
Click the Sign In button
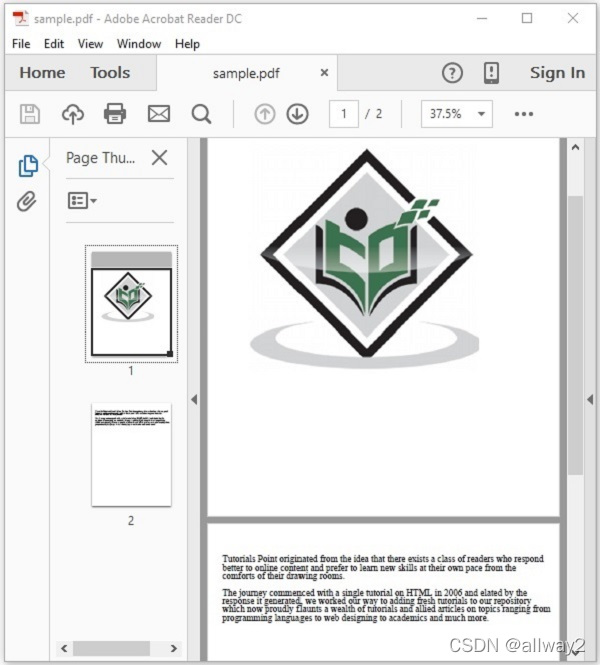[557, 73]
